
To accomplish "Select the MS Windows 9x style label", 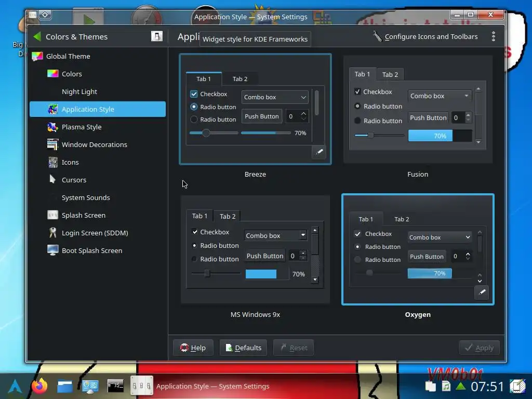I will (x=255, y=314).
